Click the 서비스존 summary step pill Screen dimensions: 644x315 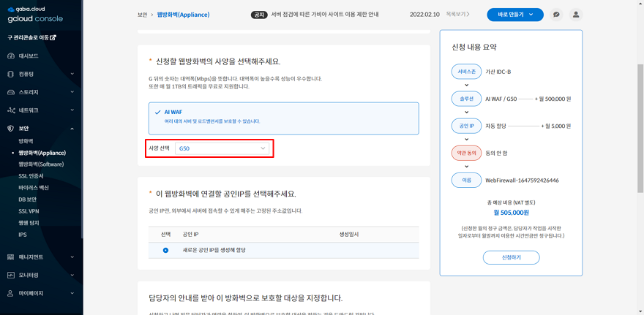[x=465, y=72]
